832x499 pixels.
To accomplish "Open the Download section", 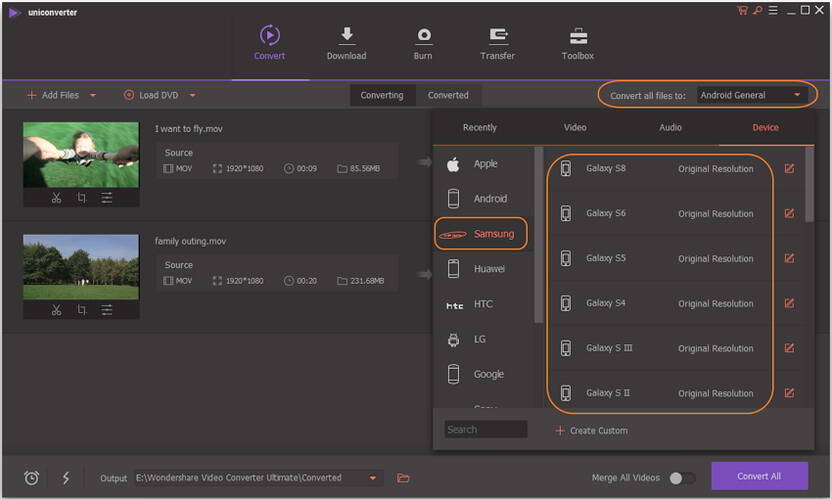I will 346,43.
